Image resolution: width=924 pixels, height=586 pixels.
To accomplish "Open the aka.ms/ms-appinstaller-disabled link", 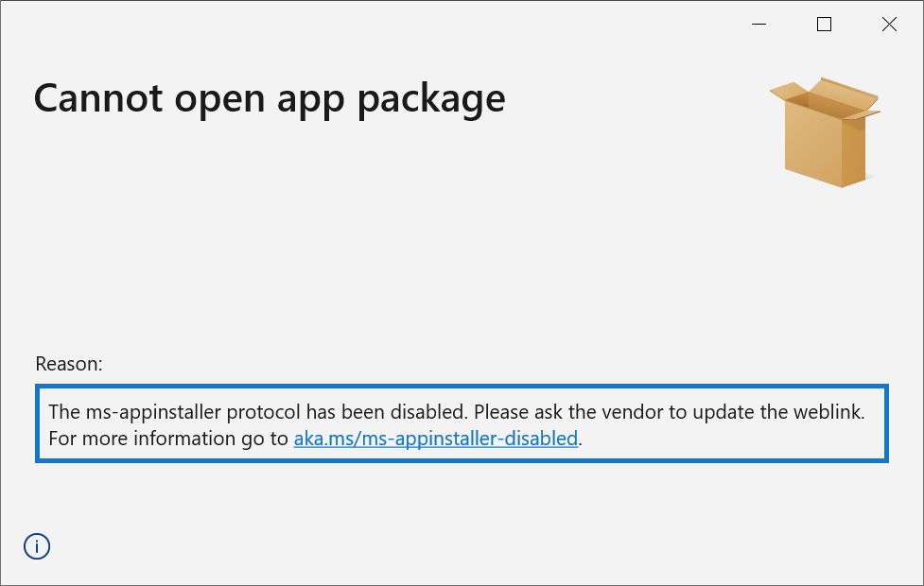I will (x=435, y=439).
